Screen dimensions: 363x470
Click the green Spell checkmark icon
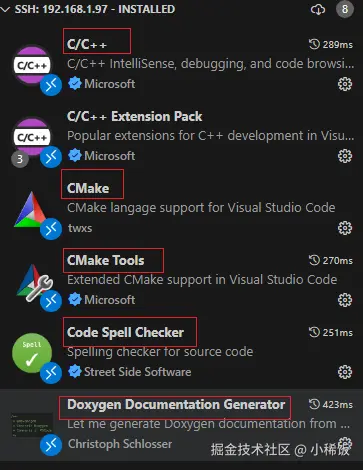32,353
